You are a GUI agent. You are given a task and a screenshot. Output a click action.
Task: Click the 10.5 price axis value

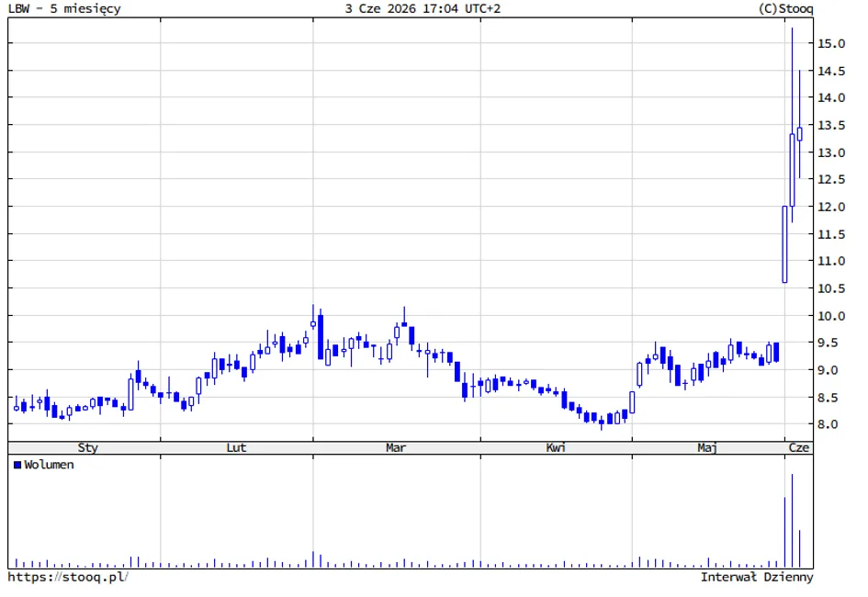pos(831,288)
